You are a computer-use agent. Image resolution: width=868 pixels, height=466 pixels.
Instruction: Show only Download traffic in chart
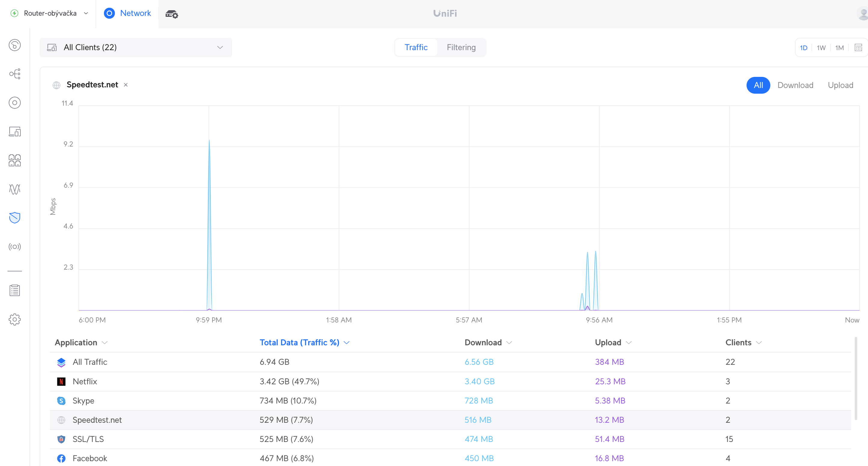tap(795, 85)
